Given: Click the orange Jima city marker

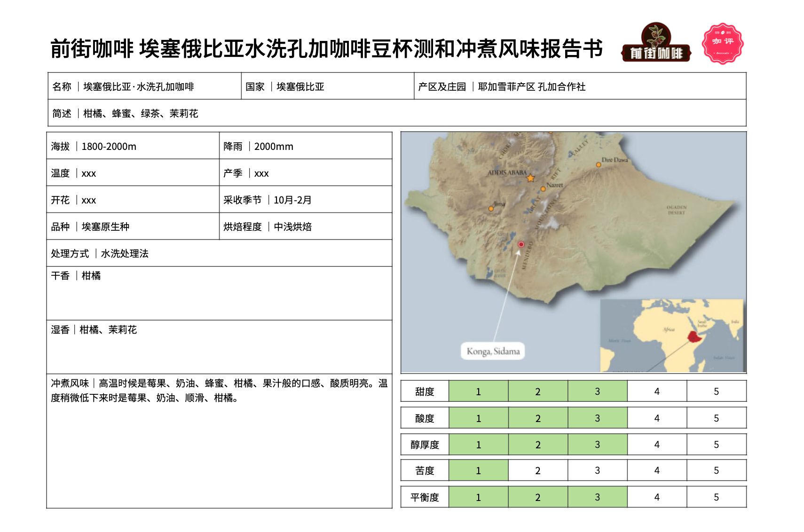Looking at the screenshot, I should pos(491,209).
